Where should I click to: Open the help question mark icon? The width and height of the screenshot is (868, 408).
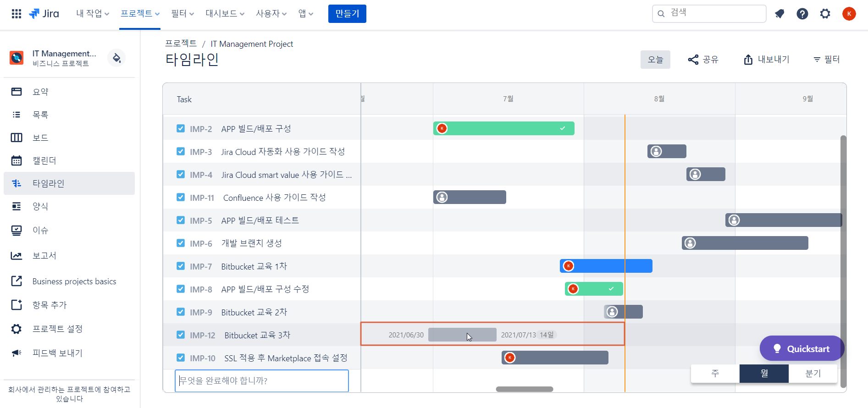pyautogui.click(x=802, y=14)
